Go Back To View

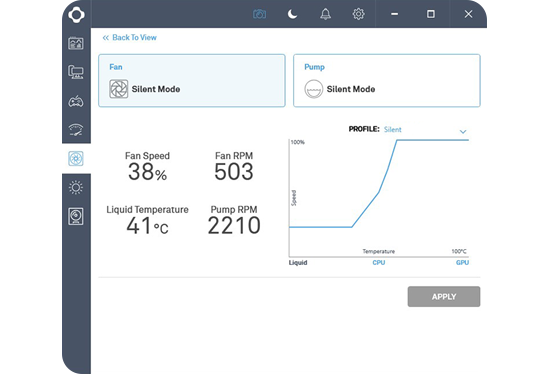click(129, 37)
